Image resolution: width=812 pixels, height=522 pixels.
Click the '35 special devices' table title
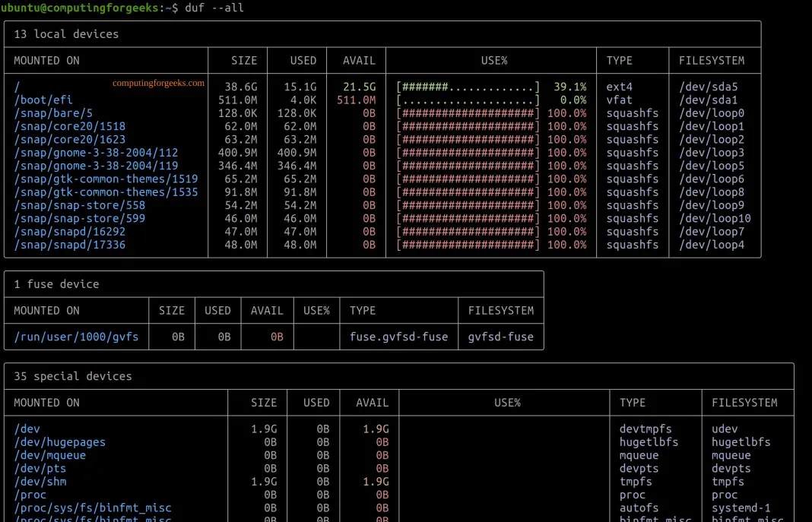click(73, 376)
